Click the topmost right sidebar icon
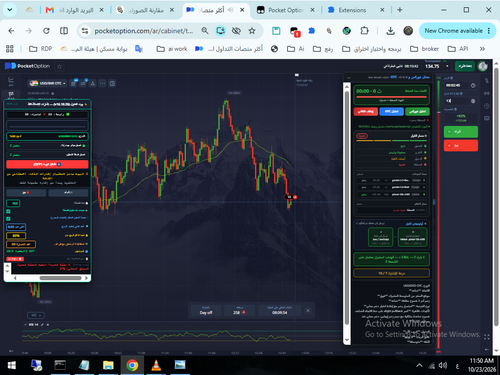Image resolution: width=500 pixels, height=375 pixels. tap(487, 81)
